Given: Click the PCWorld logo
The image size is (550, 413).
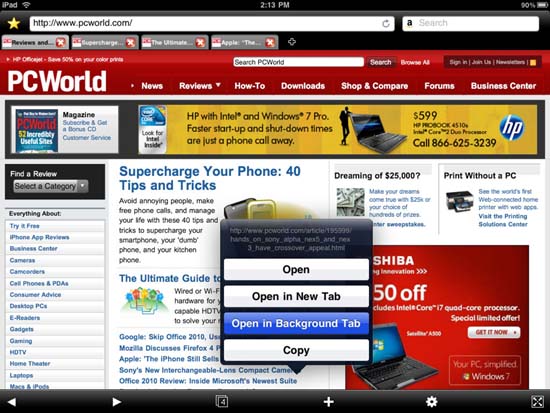Looking at the screenshot, I should click(x=57, y=81).
